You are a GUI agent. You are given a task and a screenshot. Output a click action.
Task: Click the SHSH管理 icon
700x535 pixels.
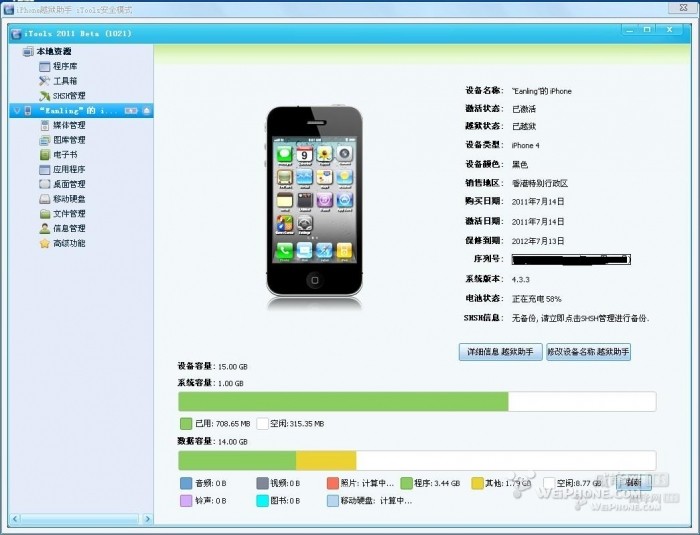click(45, 96)
